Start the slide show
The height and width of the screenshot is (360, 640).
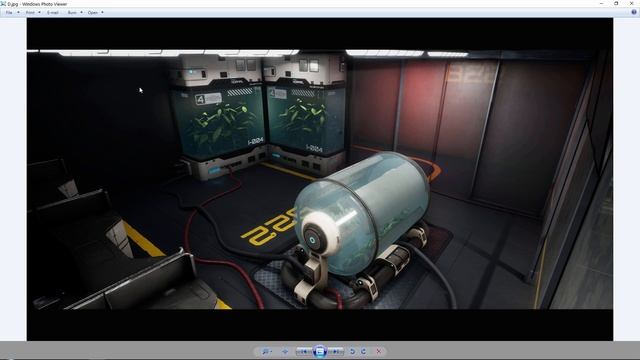pyautogui.click(x=320, y=351)
